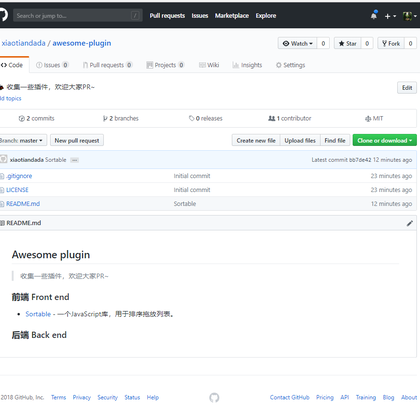This screenshot has width=420, height=420.
Task: Expand the Watch dropdown button
Action: click(297, 43)
